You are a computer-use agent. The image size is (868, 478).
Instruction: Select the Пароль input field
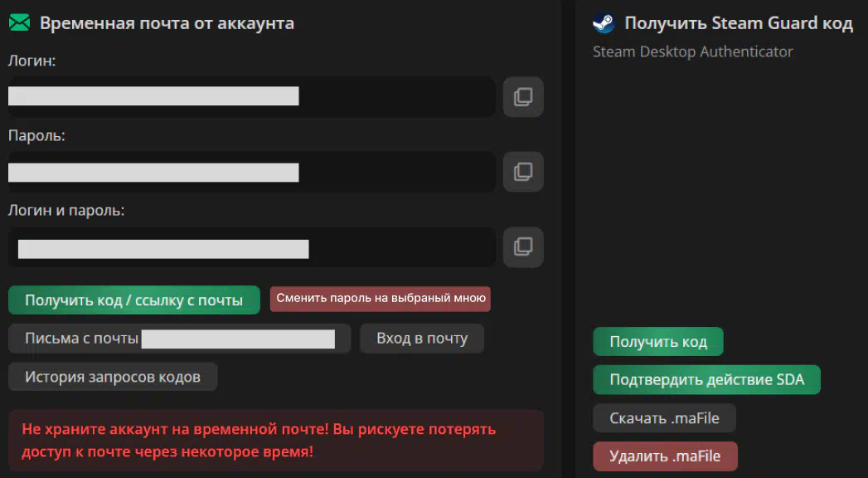(x=252, y=172)
